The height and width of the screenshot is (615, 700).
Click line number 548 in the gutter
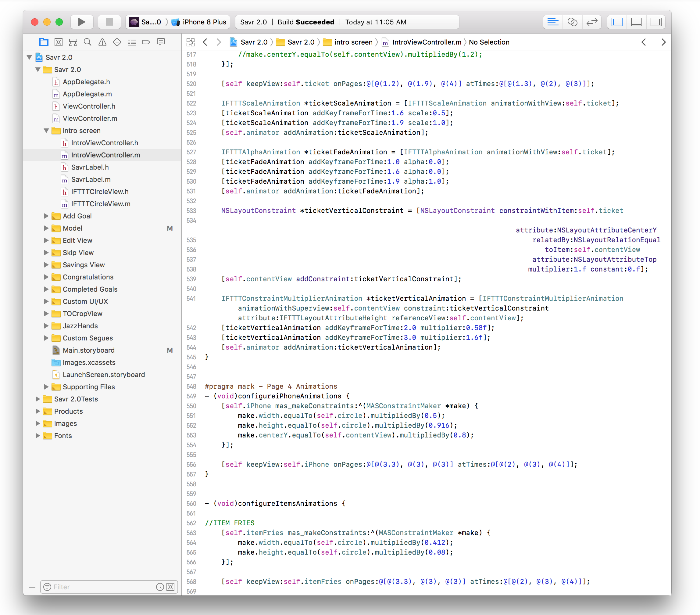tap(191, 386)
